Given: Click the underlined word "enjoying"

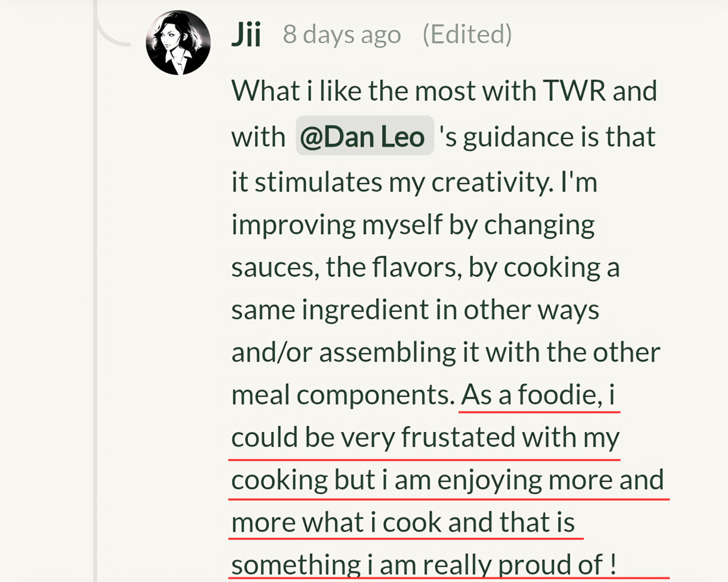Looking at the screenshot, I should click(x=489, y=480).
